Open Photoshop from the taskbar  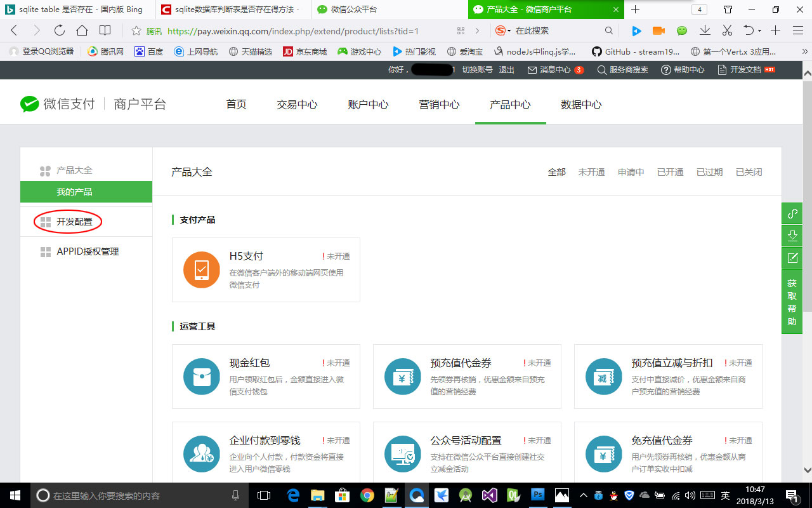click(x=538, y=495)
